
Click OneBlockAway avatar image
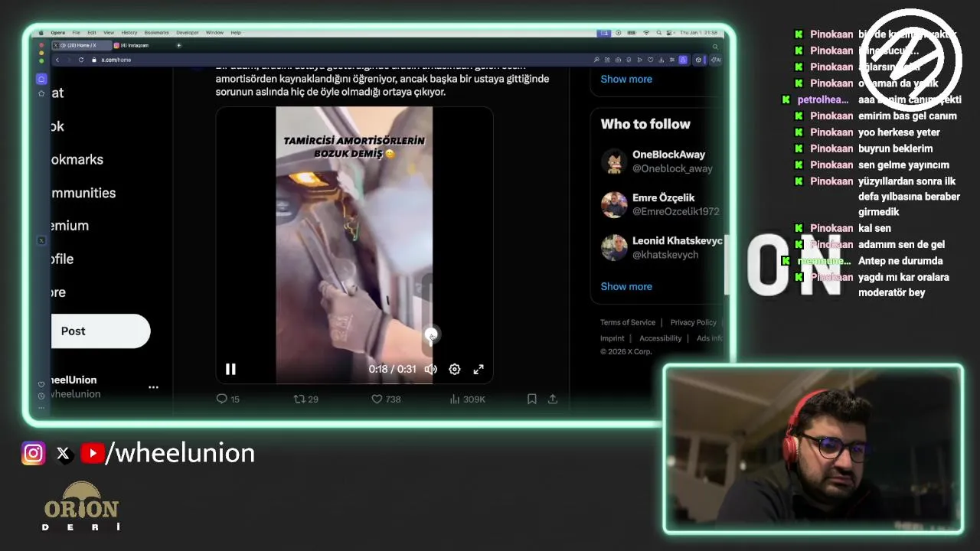click(x=614, y=161)
